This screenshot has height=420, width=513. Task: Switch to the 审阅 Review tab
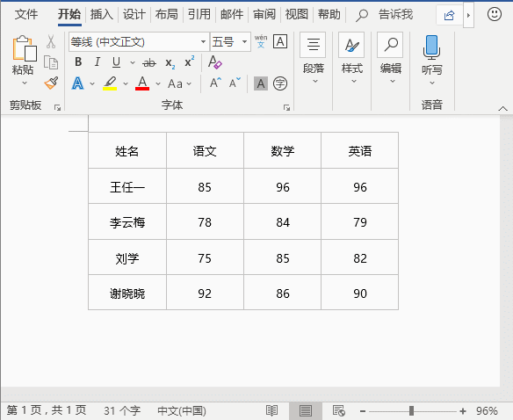click(264, 14)
